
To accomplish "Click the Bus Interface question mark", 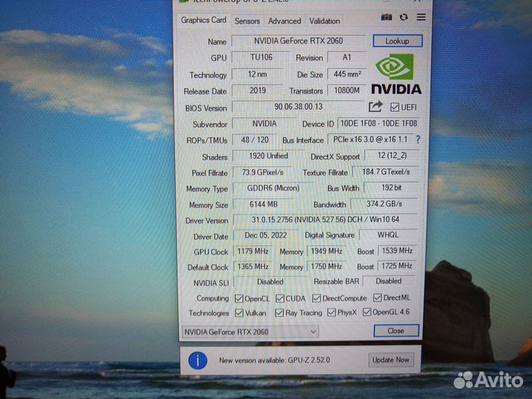I will click(x=417, y=140).
